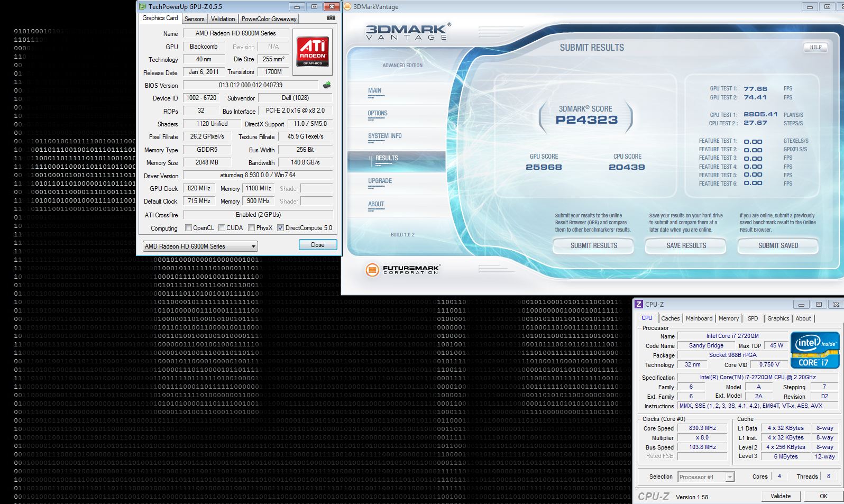Click the CPU score value 20439
This screenshot has height=504, width=844.
(627, 167)
